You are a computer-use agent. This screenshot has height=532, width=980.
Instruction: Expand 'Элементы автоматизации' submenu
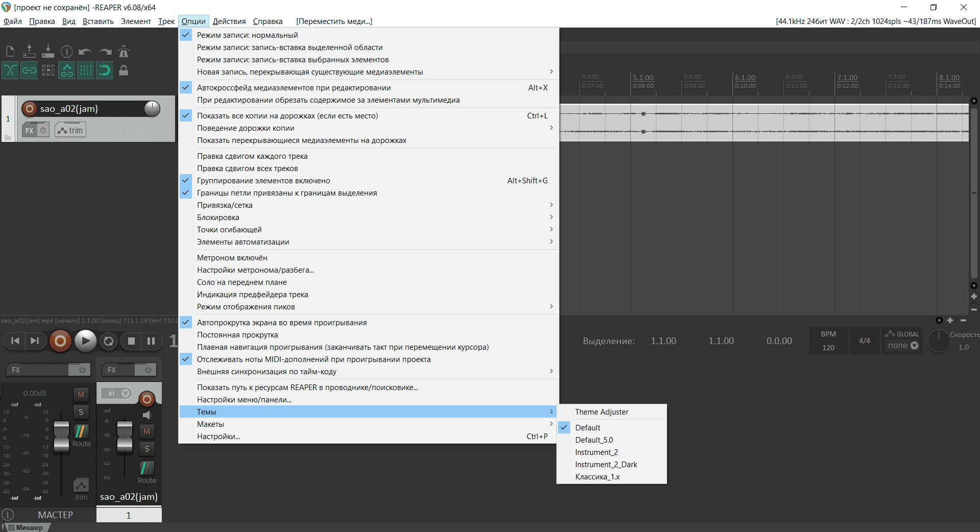point(369,242)
